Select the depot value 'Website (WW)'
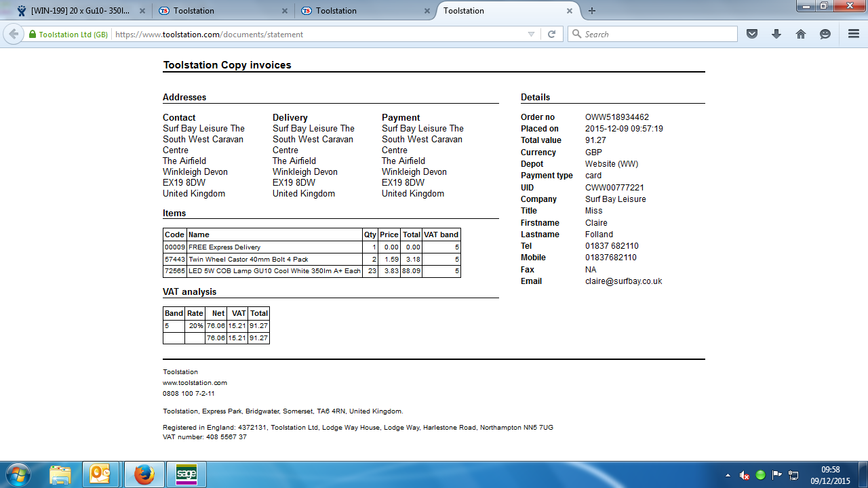 pos(612,164)
